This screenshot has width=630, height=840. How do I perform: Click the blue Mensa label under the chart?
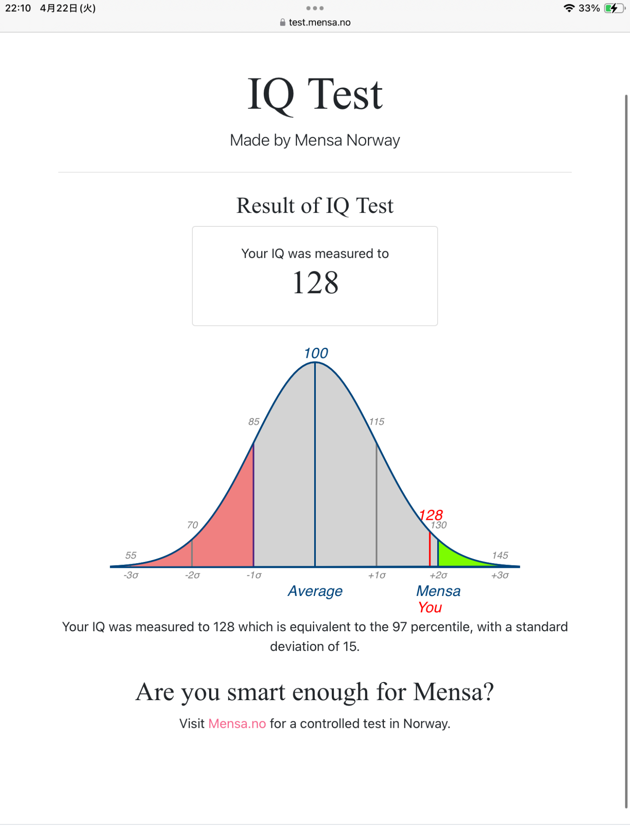[438, 591]
